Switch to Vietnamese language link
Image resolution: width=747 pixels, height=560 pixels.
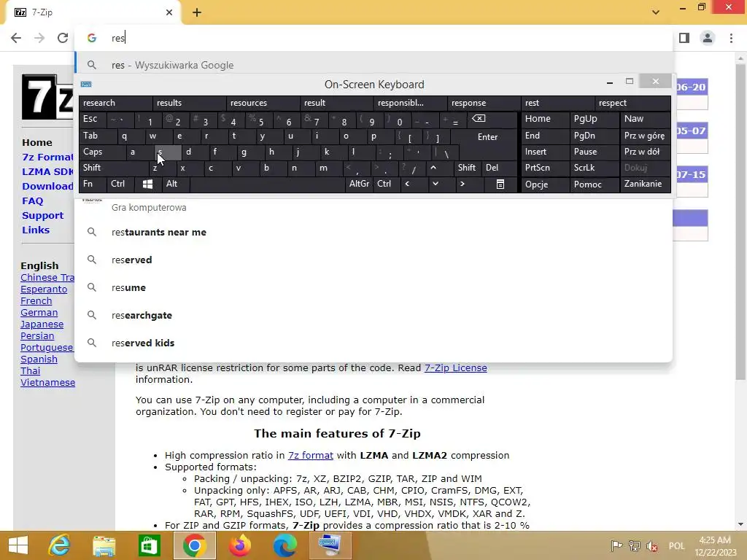click(47, 383)
